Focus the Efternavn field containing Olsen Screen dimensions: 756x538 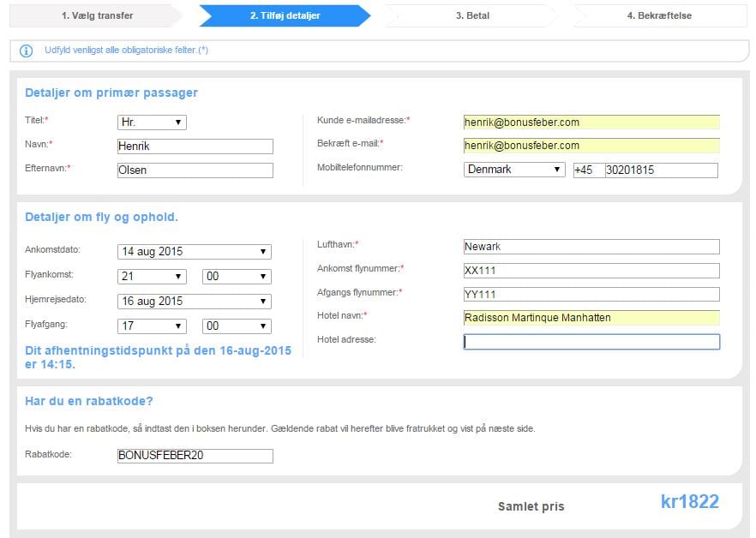pyautogui.click(x=195, y=170)
